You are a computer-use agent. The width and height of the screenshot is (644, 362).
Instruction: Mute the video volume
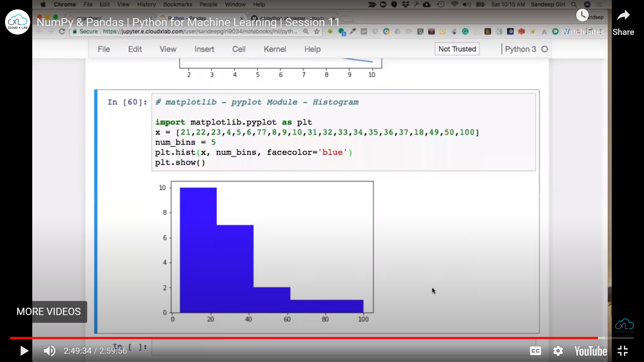(x=49, y=351)
